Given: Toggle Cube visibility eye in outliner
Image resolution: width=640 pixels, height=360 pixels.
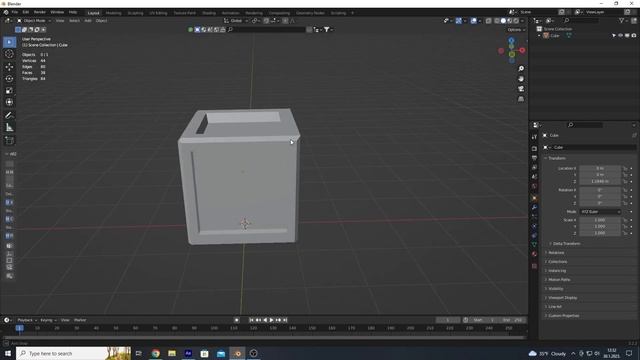Looking at the screenshot, I should [620, 36].
